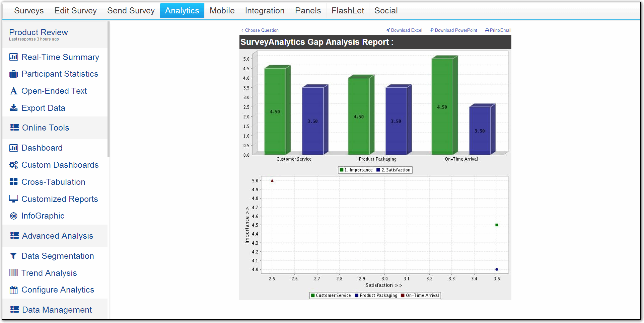Click the InfoGraphic target icon

[x=13, y=216]
